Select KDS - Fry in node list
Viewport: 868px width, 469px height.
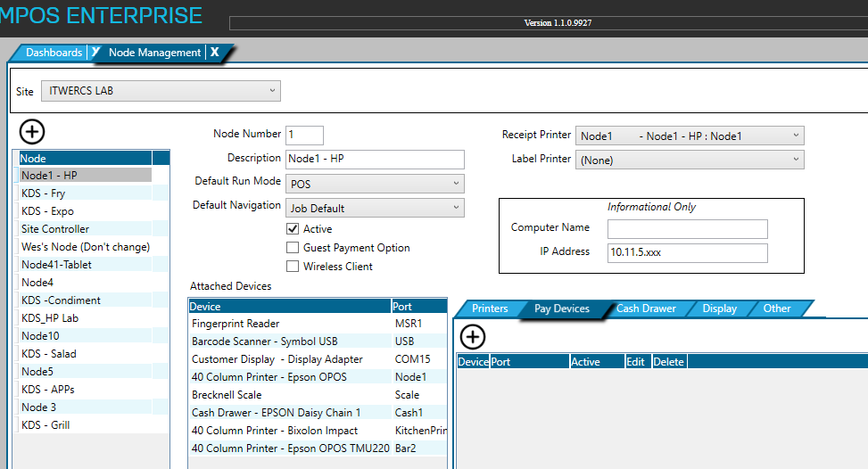pyautogui.click(x=44, y=193)
